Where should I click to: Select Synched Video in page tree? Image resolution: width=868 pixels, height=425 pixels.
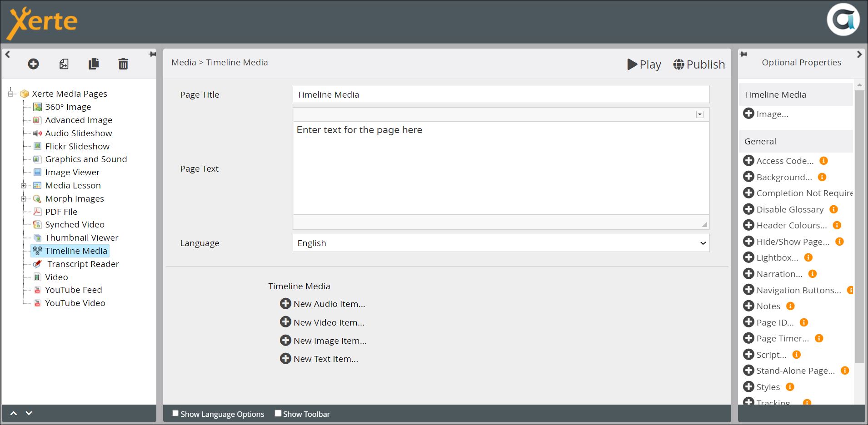click(75, 225)
